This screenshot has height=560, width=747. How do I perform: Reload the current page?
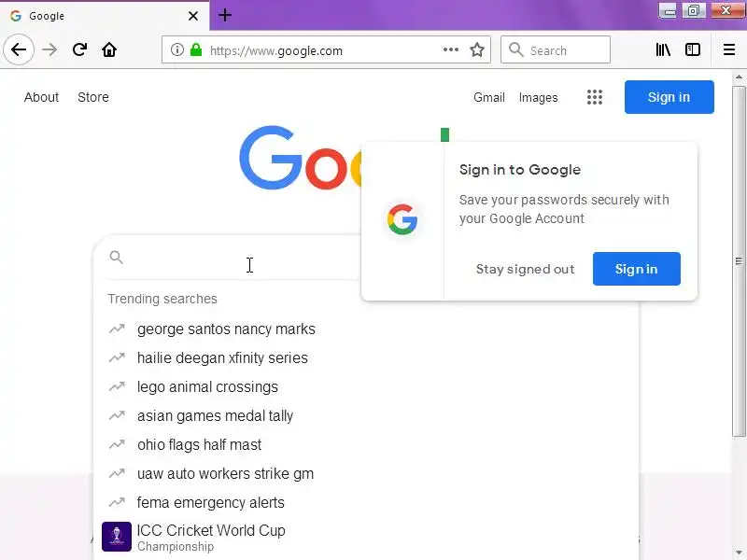click(79, 49)
